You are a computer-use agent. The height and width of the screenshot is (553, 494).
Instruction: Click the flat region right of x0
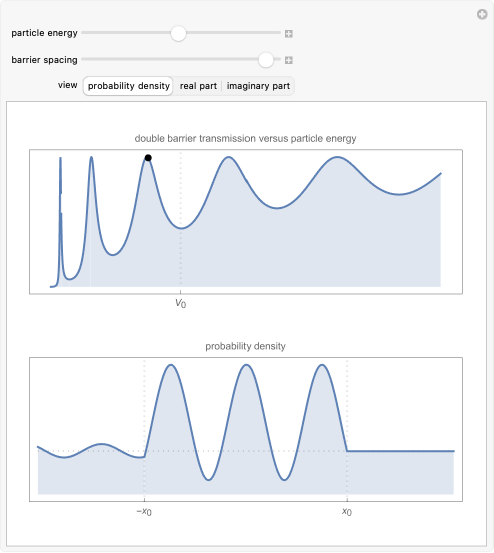[401, 451]
